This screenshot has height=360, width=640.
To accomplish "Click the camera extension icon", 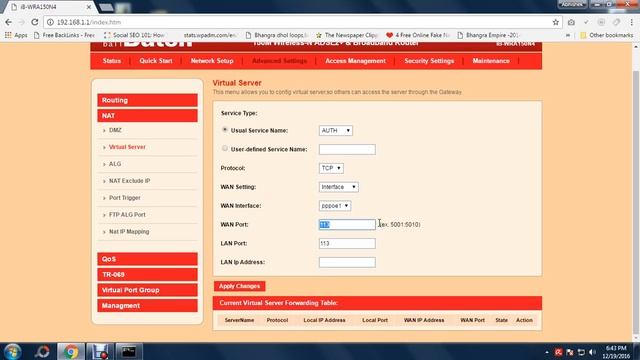I will (571, 22).
